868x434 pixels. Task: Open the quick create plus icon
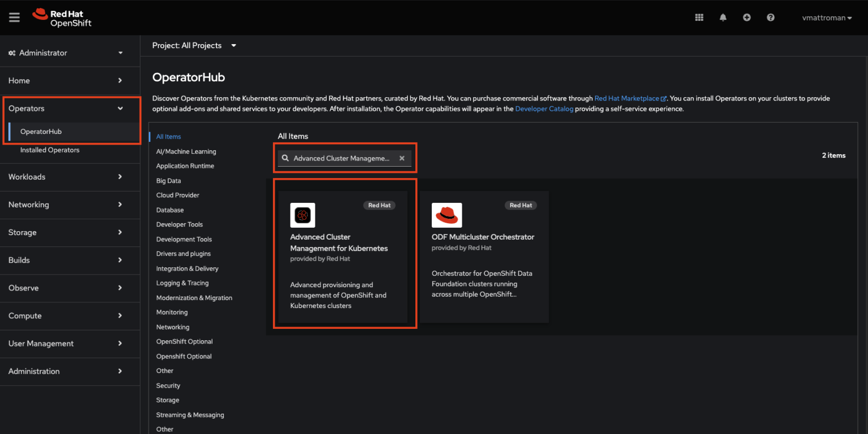747,17
